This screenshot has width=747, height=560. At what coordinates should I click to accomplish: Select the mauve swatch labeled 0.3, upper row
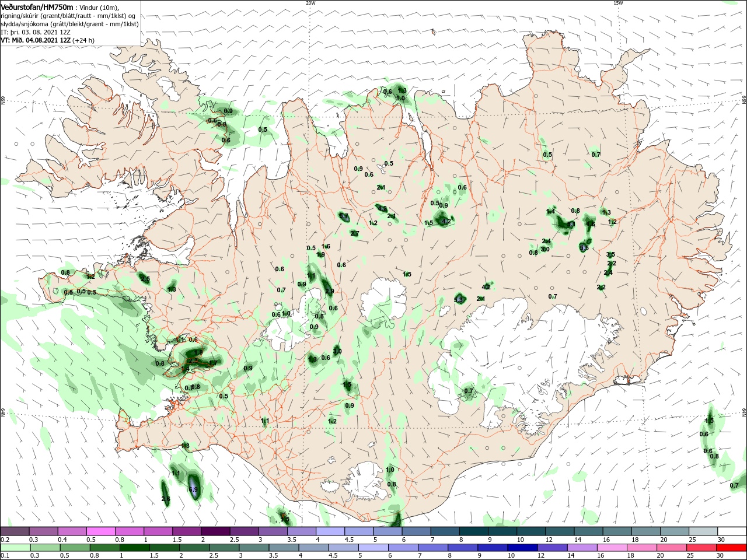pos(43,531)
